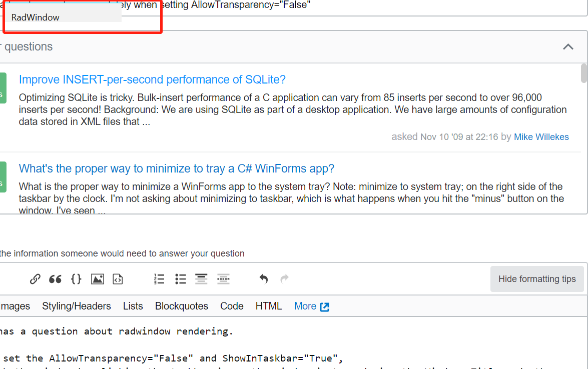
Task: Apply numbered list formatting
Action: tap(159, 279)
